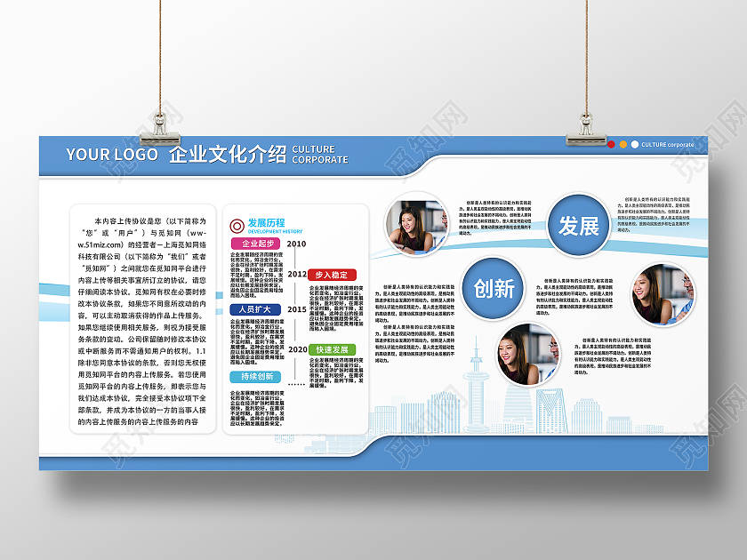The width and height of the screenshot is (747, 560).
Task: Toggle the red dot in the header strip
Action: click(611, 144)
